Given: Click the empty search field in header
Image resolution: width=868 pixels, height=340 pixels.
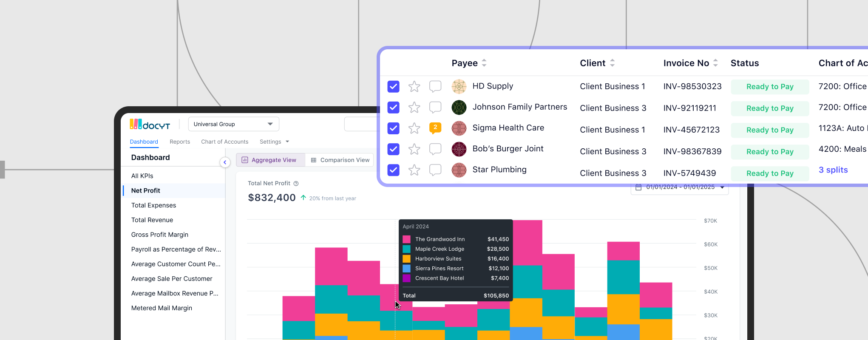Looking at the screenshot, I should [x=361, y=124].
